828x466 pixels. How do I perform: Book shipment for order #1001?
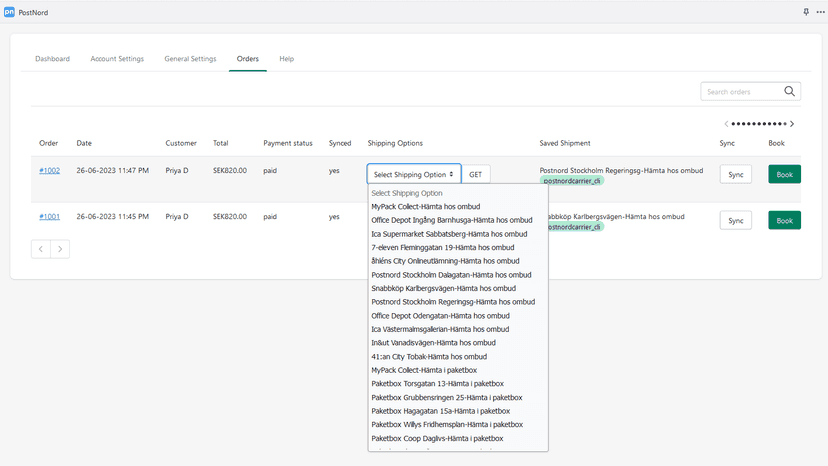click(x=784, y=220)
